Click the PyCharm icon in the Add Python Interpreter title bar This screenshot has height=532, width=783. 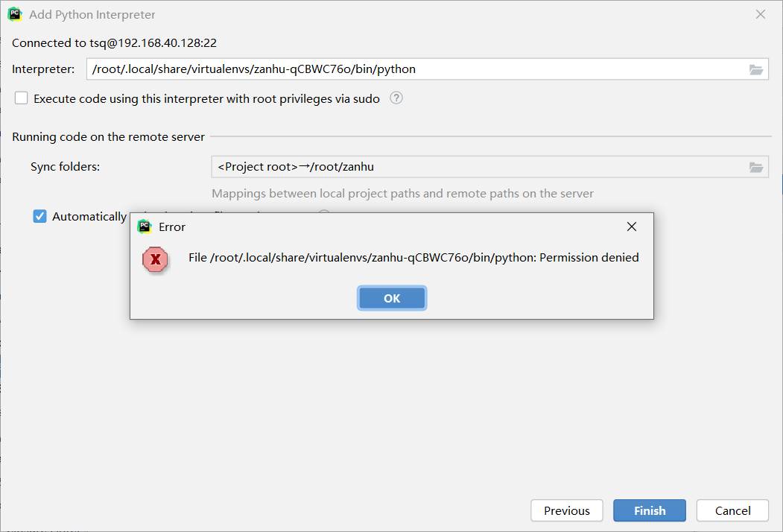coord(15,14)
